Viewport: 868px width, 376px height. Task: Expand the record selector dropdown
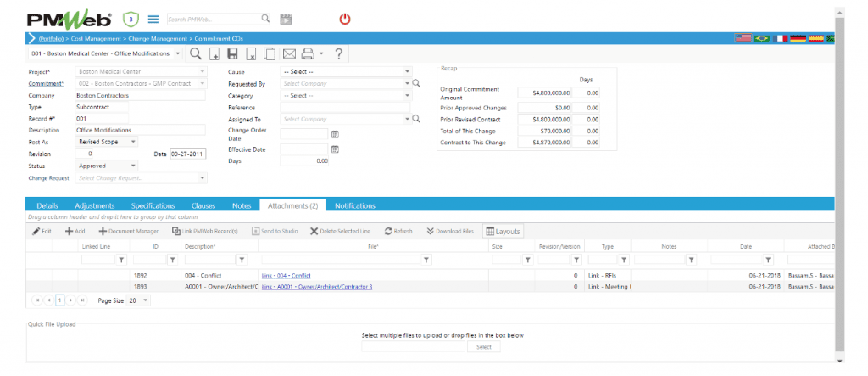177,53
